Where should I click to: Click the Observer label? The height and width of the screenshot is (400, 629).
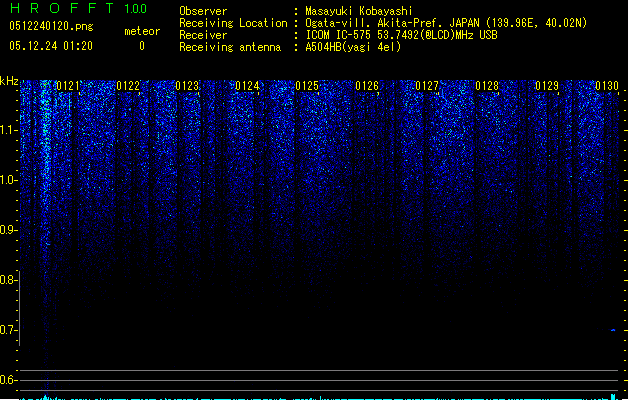click(x=203, y=11)
